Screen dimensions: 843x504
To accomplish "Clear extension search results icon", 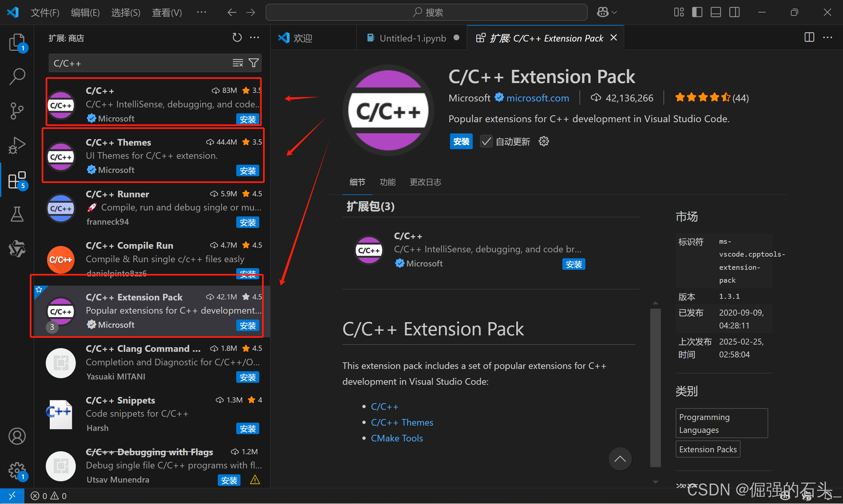I will click(x=238, y=63).
